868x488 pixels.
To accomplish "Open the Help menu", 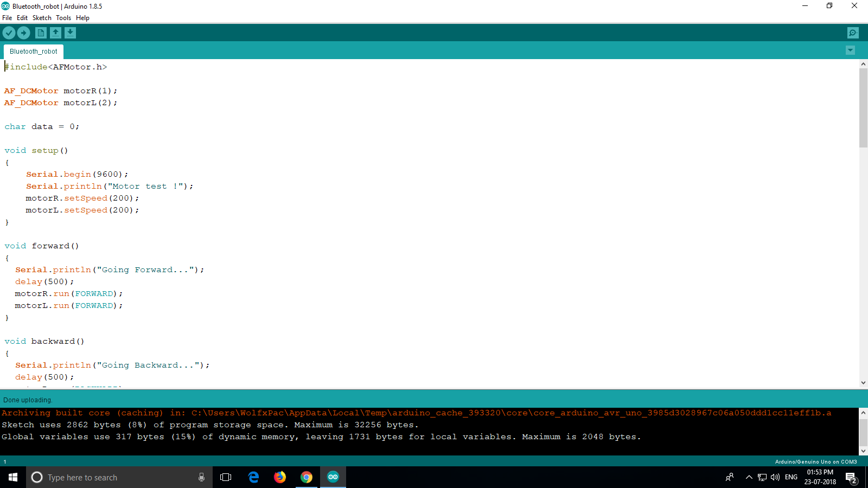I will click(x=82, y=18).
